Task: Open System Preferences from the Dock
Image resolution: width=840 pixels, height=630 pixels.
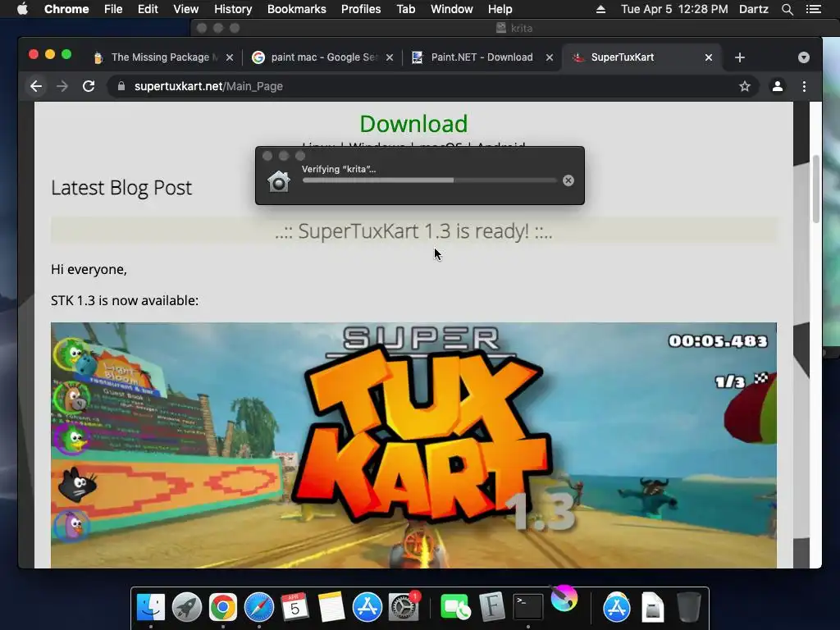Action: [404, 608]
